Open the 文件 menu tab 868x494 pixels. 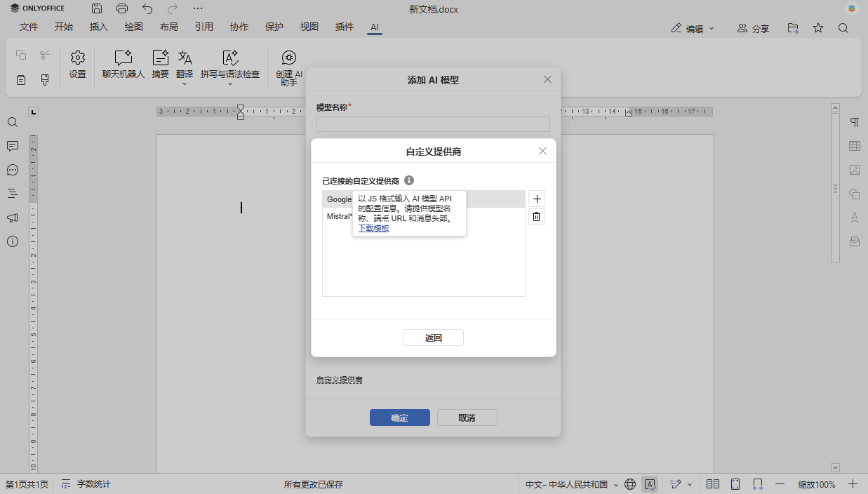coord(29,27)
